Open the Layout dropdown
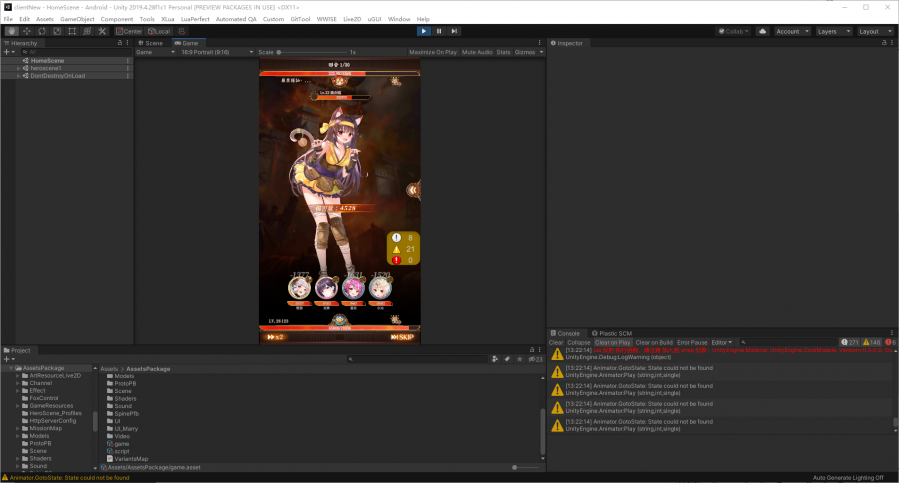The width and height of the screenshot is (899, 483). pyautogui.click(x=875, y=31)
